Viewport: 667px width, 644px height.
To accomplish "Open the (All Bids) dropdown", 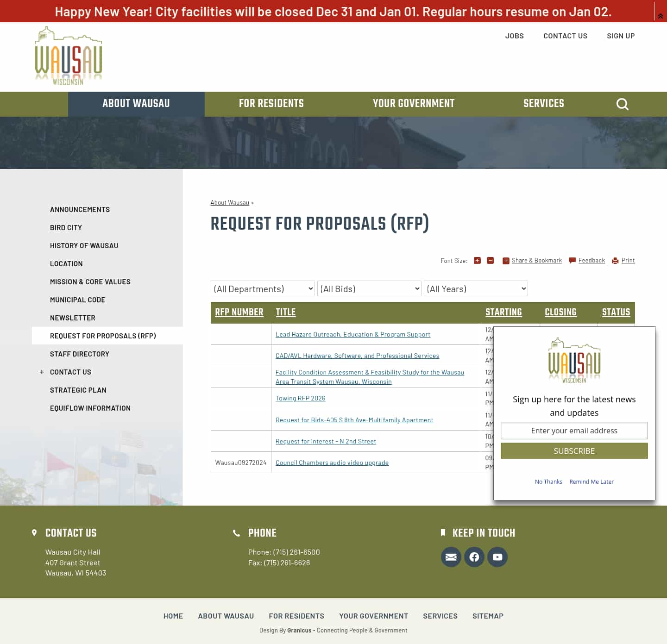I will click(x=369, y=288).
